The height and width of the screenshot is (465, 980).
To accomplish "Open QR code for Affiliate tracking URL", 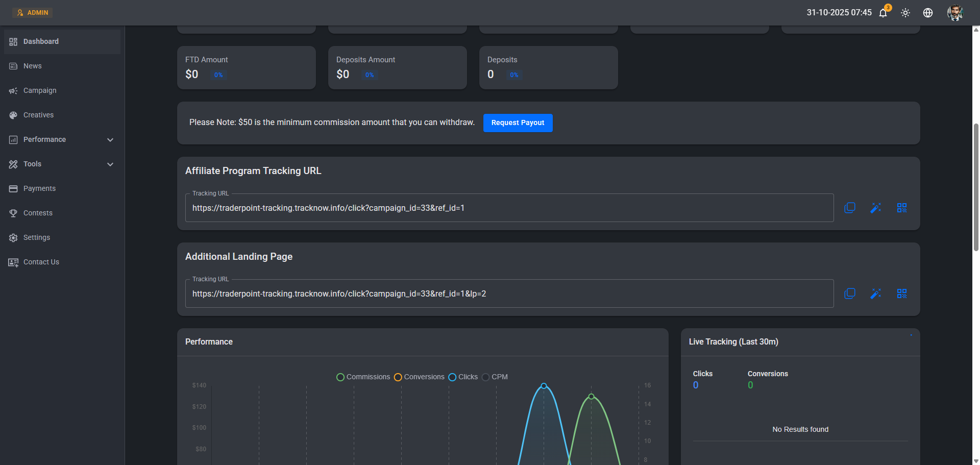I will pyautogui.click(x=902, y=208).
